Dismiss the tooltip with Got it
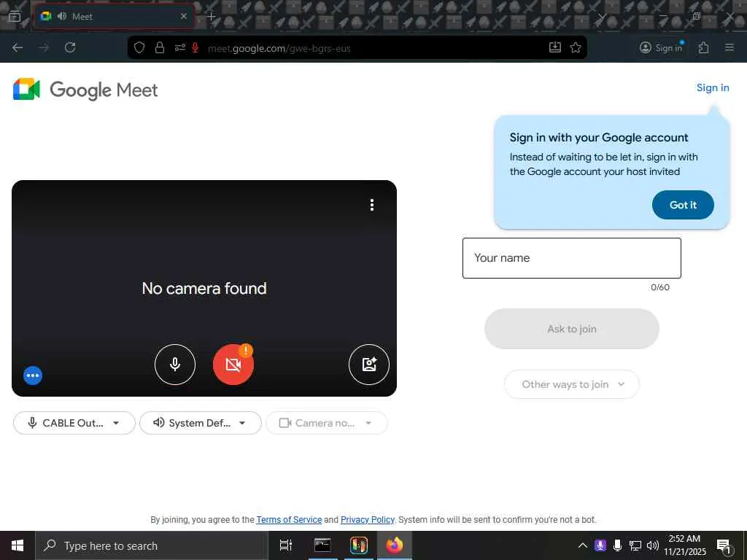The image size is (747, 560). 683,205
